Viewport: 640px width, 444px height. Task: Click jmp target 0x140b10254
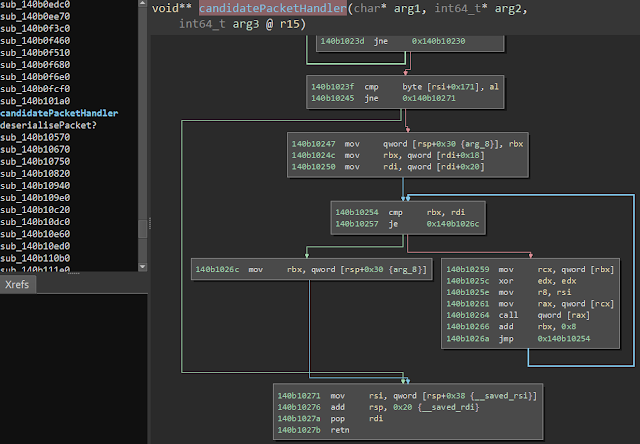tap(564, 339)
